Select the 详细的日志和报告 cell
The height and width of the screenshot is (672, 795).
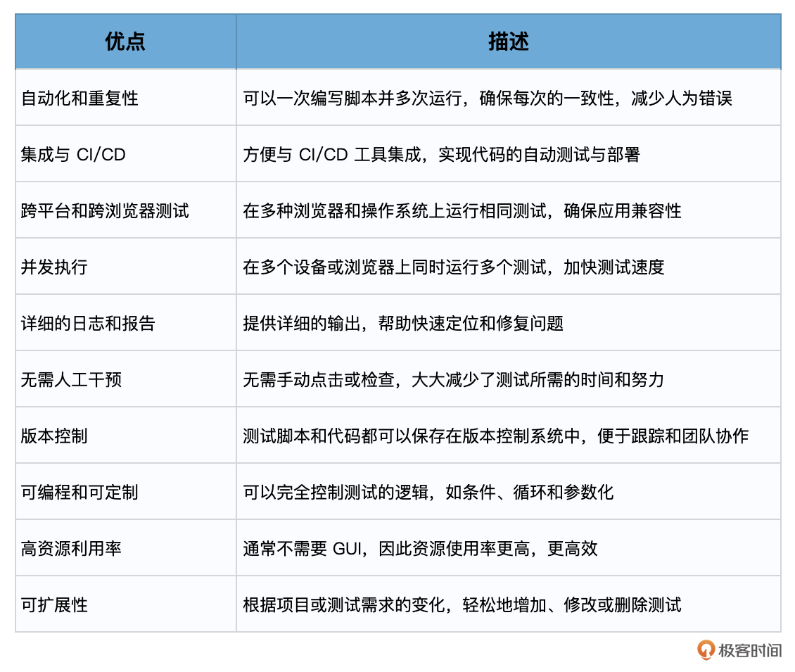(x=88, y=323)
